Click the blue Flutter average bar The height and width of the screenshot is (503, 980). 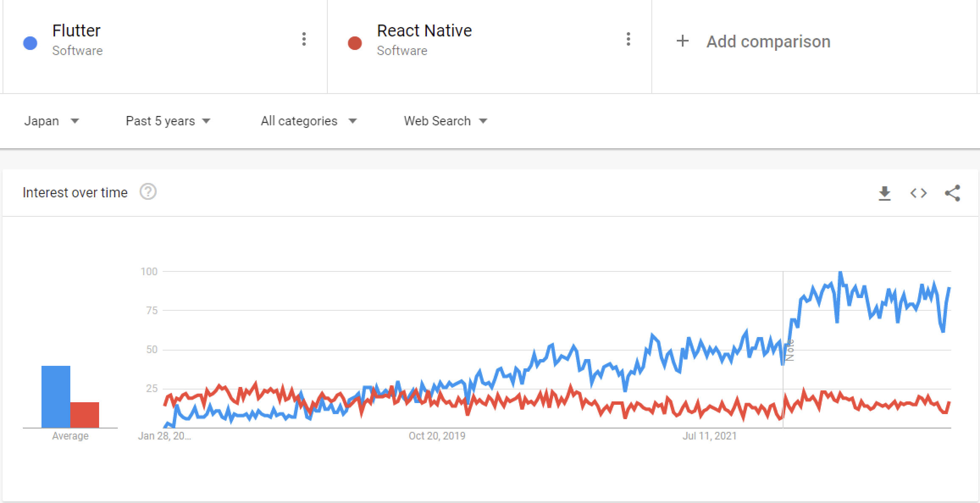tap(56, 397)
